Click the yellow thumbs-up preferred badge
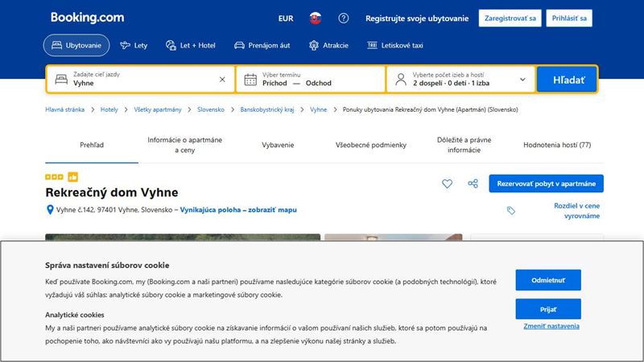 (72, 177)
